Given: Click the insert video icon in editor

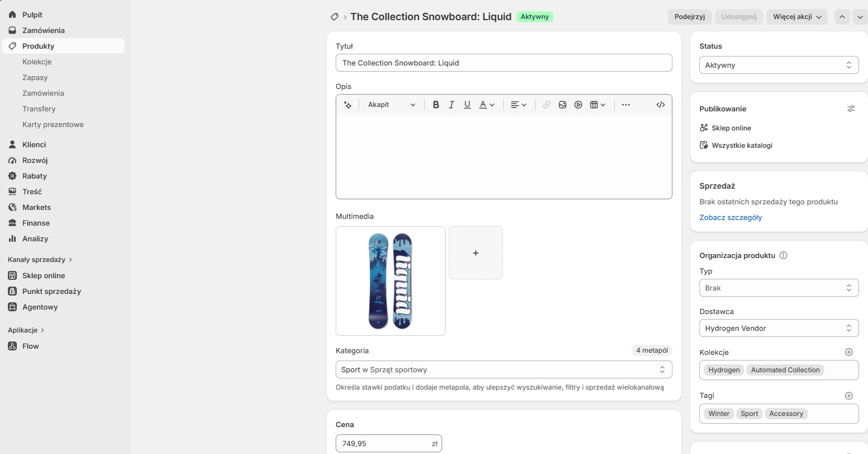Looking at the screenshot, I should tap(578, 105).
